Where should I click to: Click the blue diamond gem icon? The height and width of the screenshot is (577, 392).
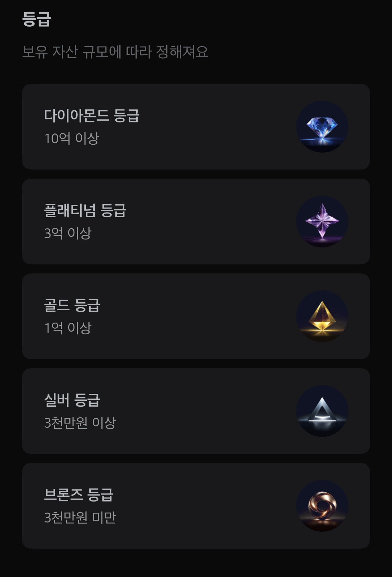[322, 127]
